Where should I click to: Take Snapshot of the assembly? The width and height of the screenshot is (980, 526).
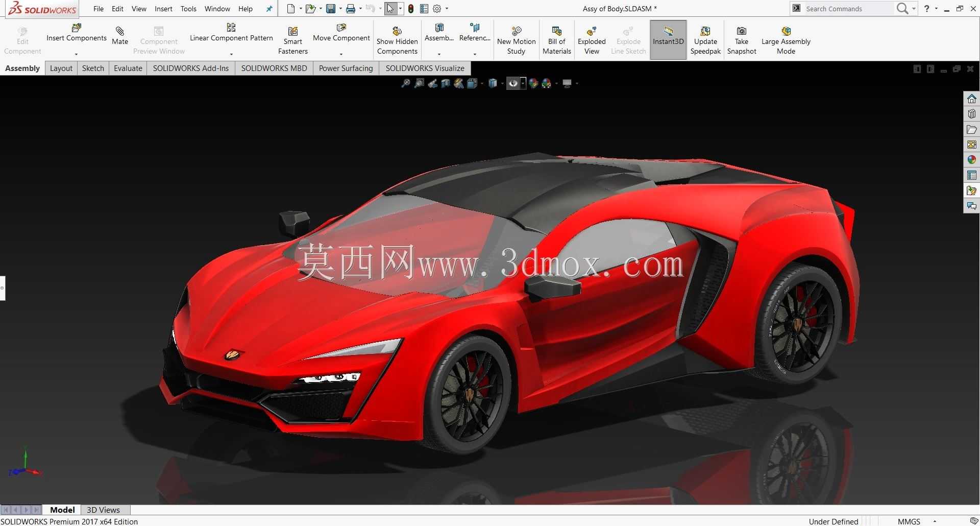coord(742,40)
